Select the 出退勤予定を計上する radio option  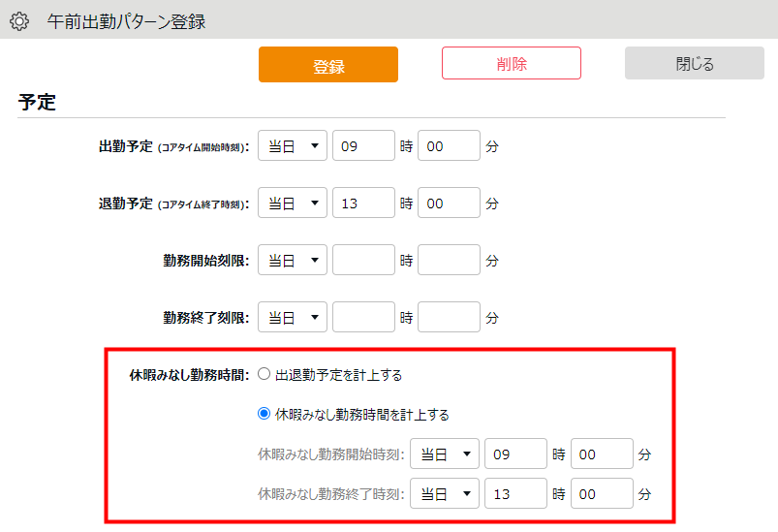(265, 375)
